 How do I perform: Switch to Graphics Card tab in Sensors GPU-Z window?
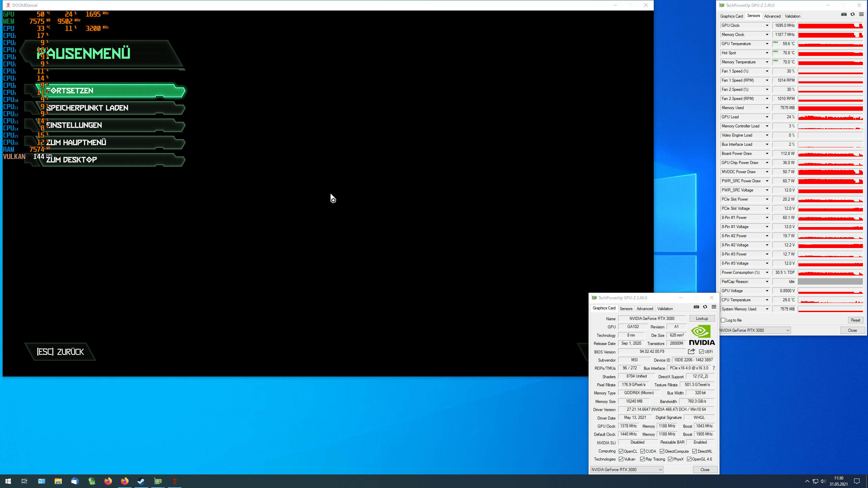click(731, 16)
